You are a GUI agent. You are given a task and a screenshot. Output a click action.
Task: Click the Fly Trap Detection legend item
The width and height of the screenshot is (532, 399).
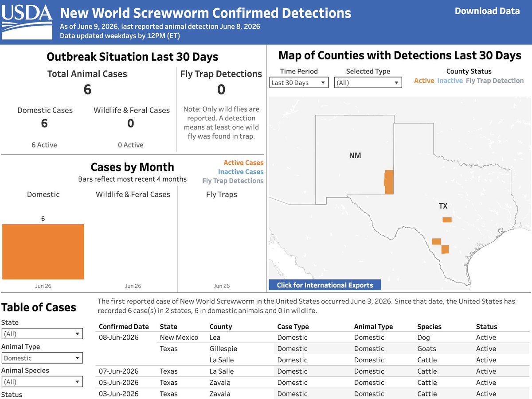[x=495, y=81]
